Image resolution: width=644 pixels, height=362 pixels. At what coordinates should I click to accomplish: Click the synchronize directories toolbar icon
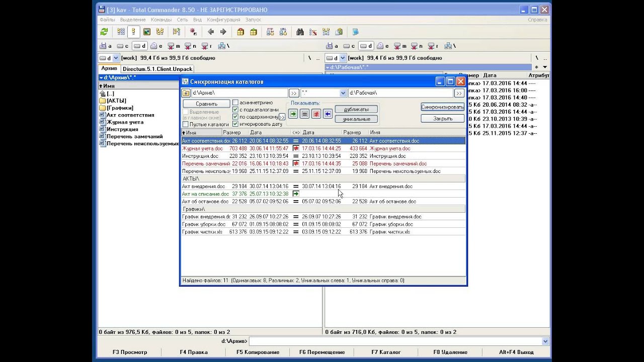pyautogui.click(x=326, y=32)
